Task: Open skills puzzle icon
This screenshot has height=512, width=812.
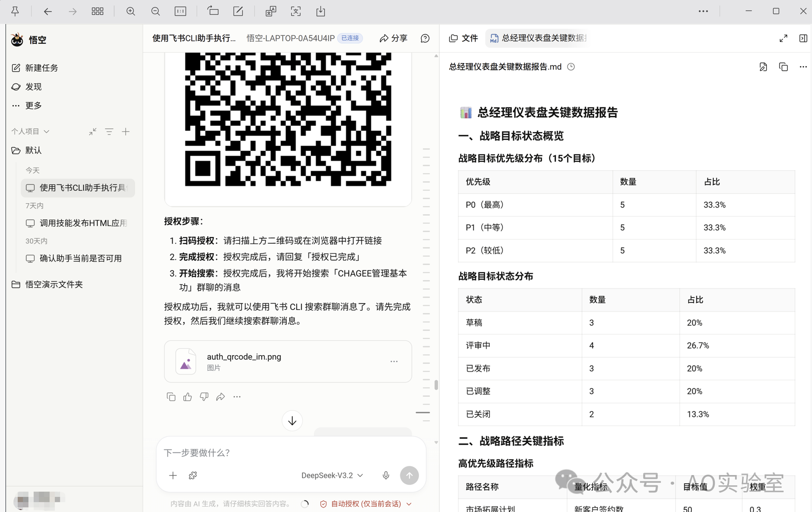Action: tap(193, 475)
